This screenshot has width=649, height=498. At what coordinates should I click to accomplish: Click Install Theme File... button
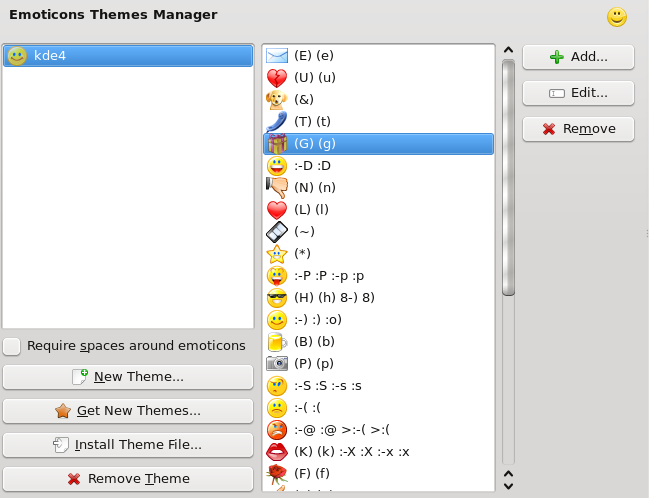(x=128, y=445)
